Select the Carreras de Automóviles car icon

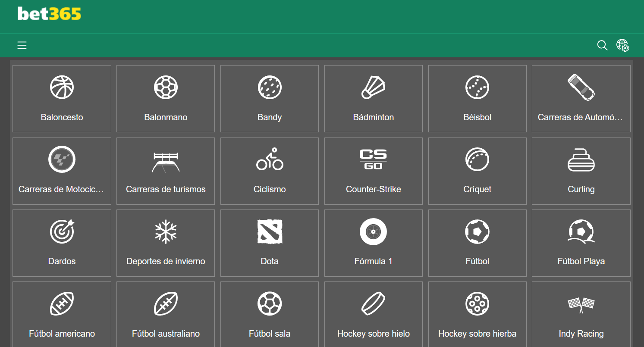tap(581, 87)
